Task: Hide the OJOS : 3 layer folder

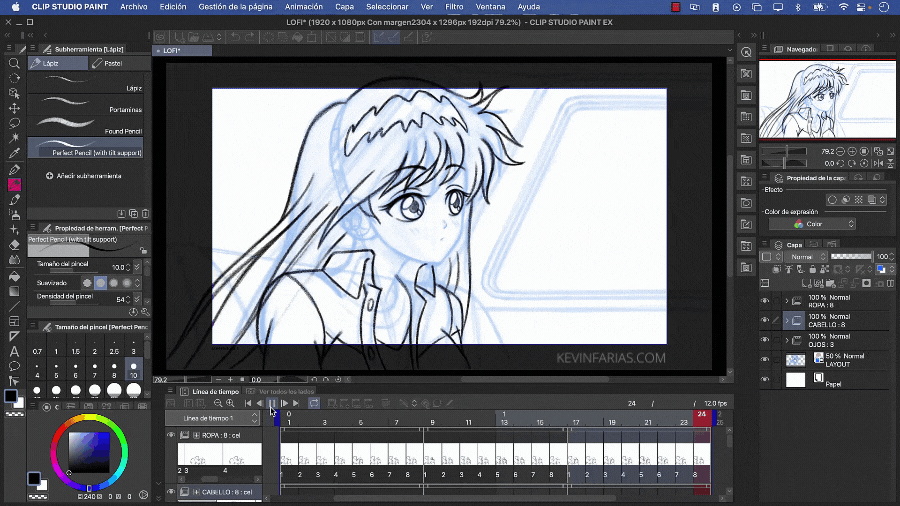Action: click(x=765, y=340)
